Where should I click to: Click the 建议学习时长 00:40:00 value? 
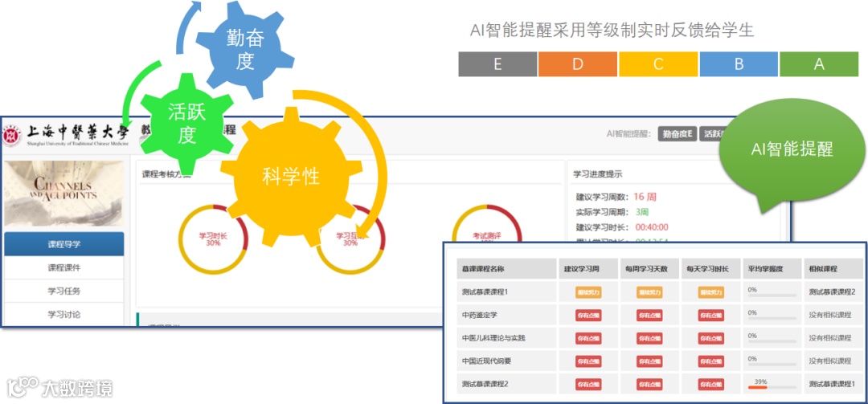652,227
